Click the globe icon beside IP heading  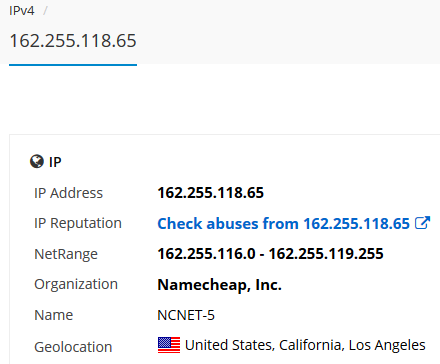tap(37, 162)
